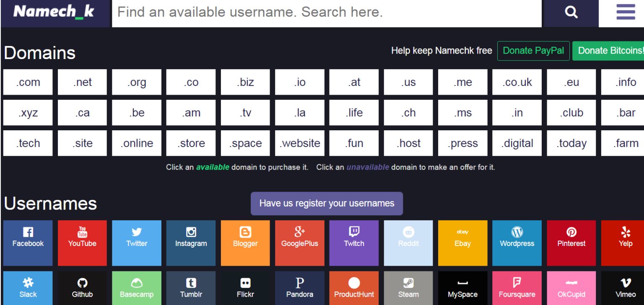
Task: Open the Steam username tile
Action: click(x=408, y=288)
